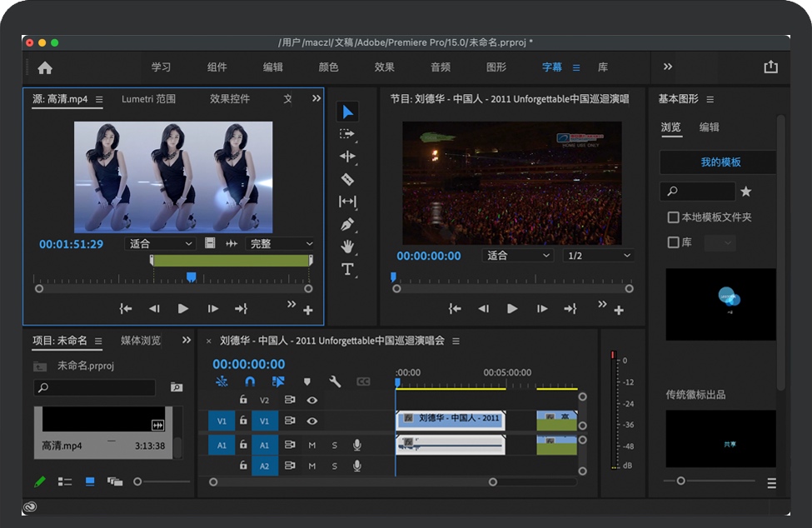Select the Ripple Edit tool
This screenshot has height=528, width=812.
pos(347,157)
